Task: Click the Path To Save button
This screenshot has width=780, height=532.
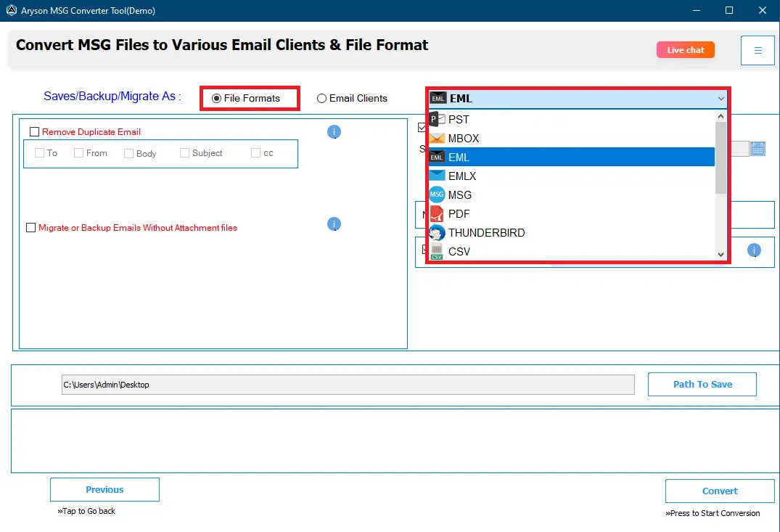Action: pos(702,384)
